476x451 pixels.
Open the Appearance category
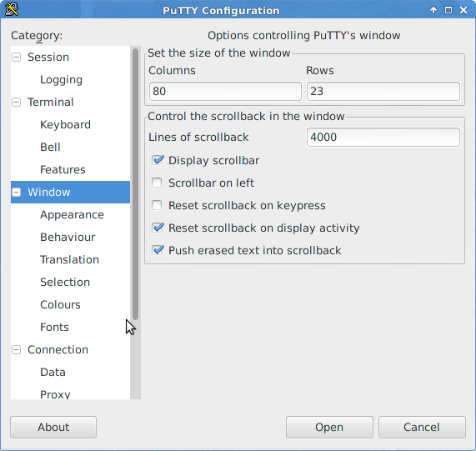tap(72, 214)
